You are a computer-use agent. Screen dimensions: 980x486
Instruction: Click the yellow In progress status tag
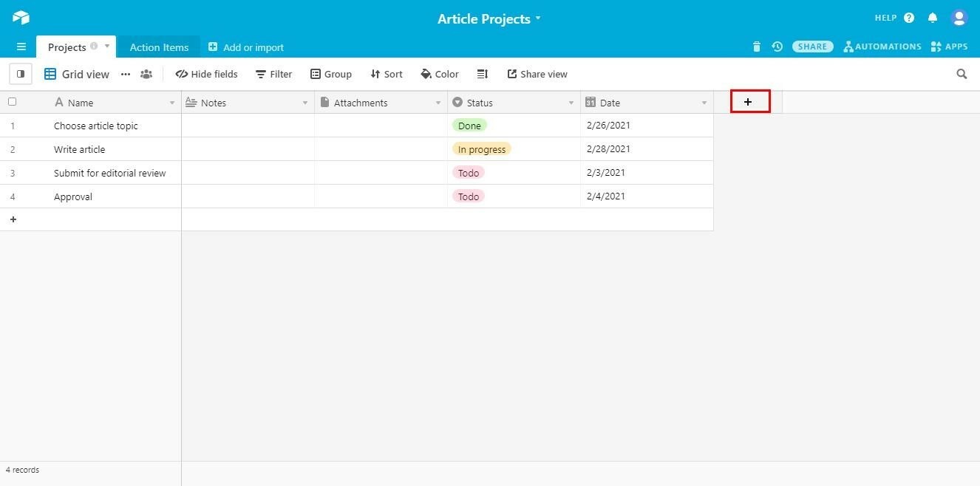(x=482, y=149)
